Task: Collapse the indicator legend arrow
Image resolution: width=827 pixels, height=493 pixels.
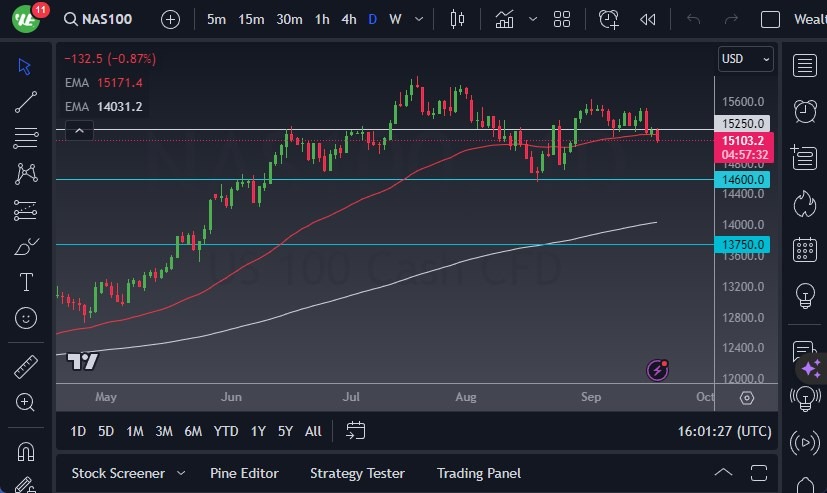Action: pos(79,130)
